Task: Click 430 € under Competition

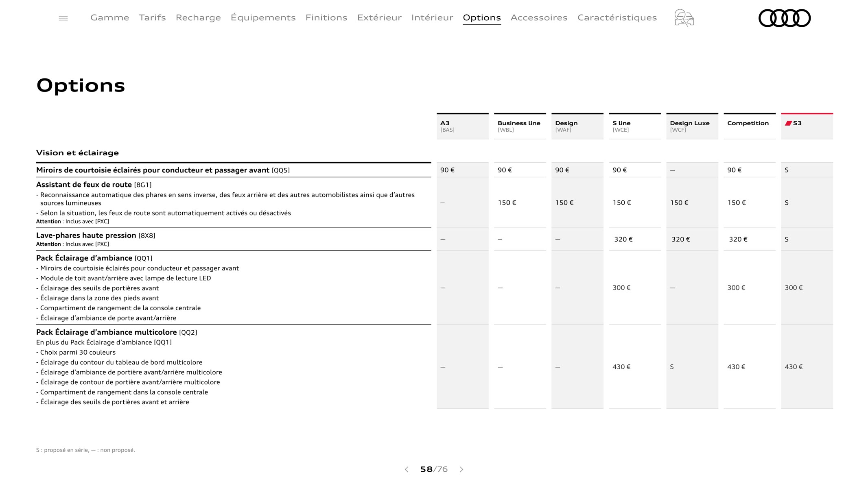Action: (x=736, y=367)
